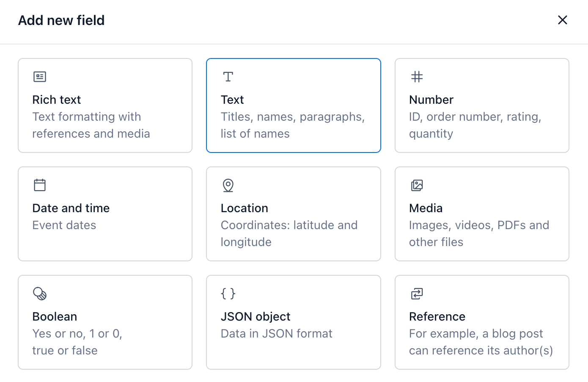Add a Rich text field

click(x=105, y=105)
